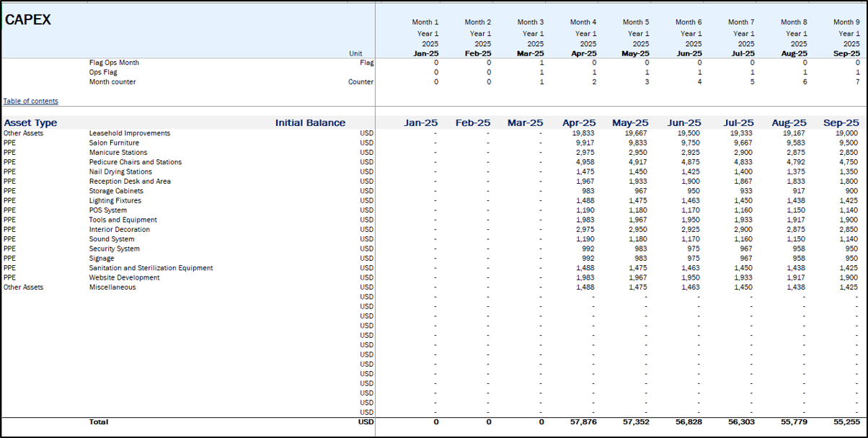Click the Month counter row label
868x438 pixels.
[112, 82]
